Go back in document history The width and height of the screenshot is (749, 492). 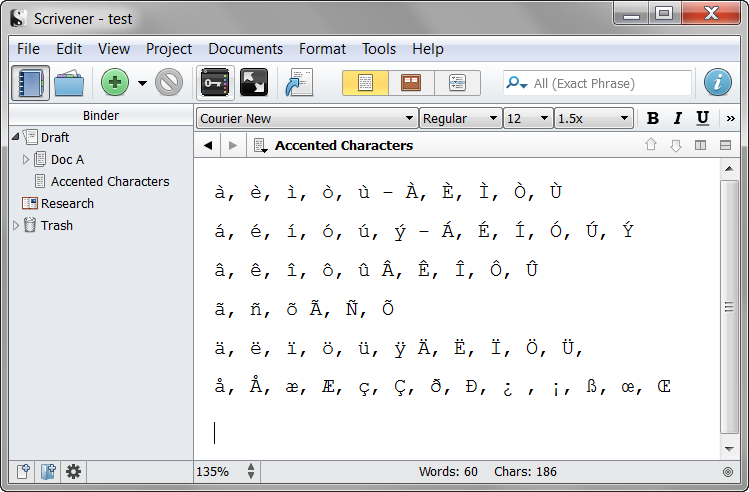pos(208,145)
